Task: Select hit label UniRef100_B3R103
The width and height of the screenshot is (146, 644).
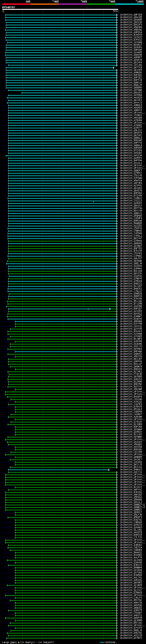Action: pos(131,565)
